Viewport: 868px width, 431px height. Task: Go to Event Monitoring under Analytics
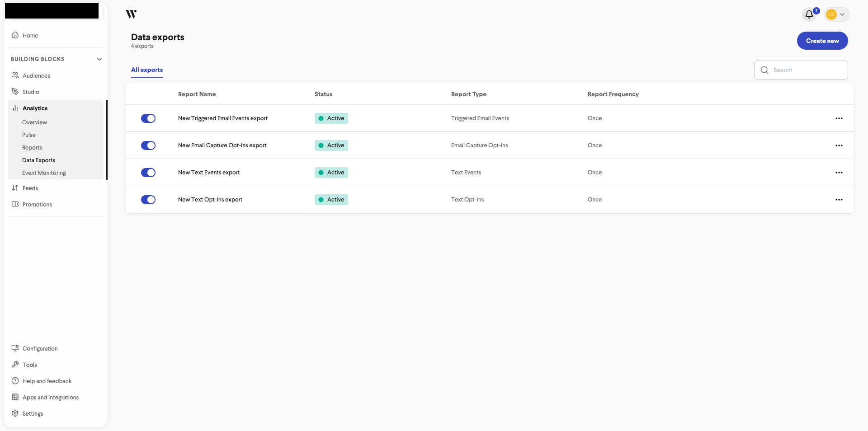44,173
